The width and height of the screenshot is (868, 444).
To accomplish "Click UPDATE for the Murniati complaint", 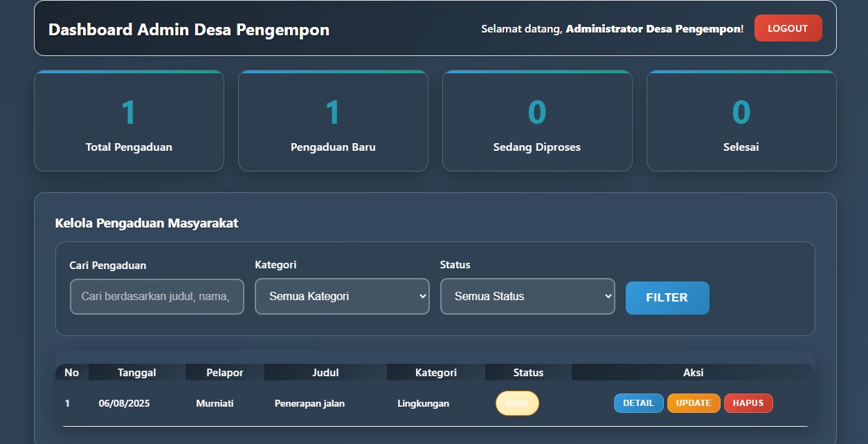I will 693,403.
